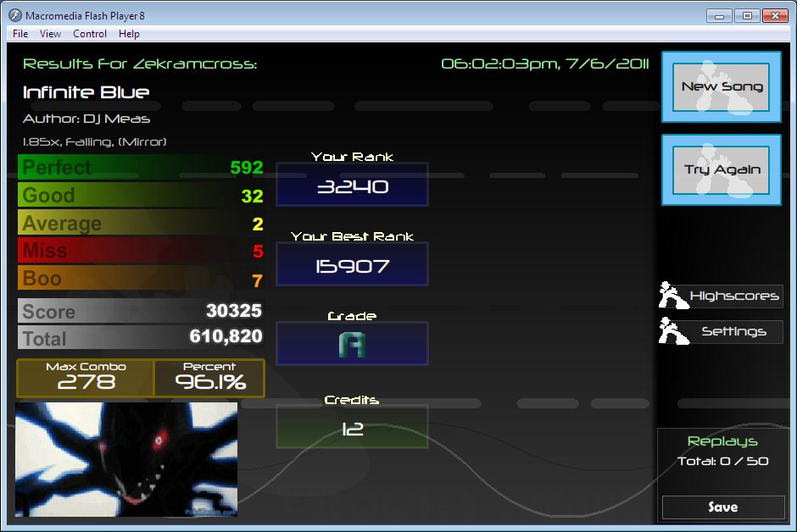Open the Highscores screen
The height and width of the screenshot is (532, 797).
734,296
